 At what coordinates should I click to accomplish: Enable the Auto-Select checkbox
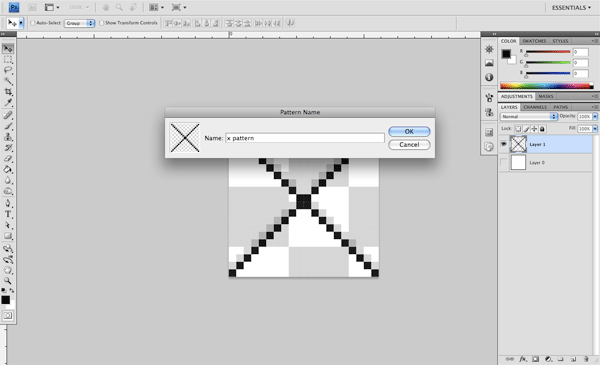pyautogui.click(x=33, y=23)
